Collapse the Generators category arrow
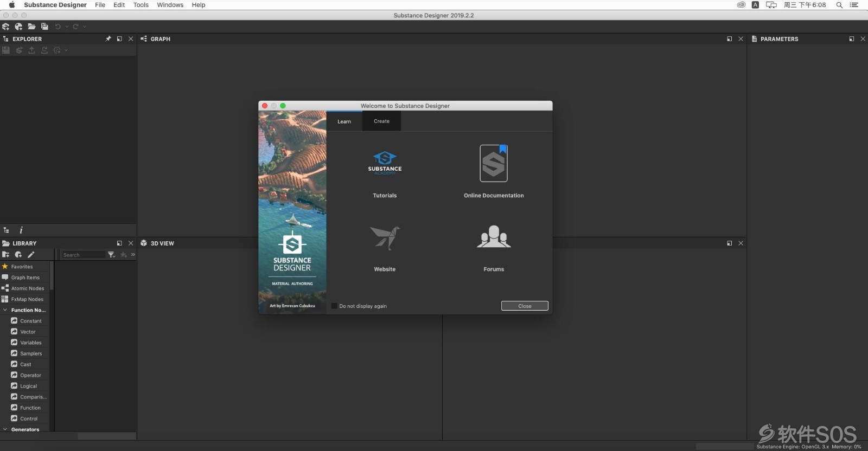Screen dimensions: 868x451 tap(5, 429)
